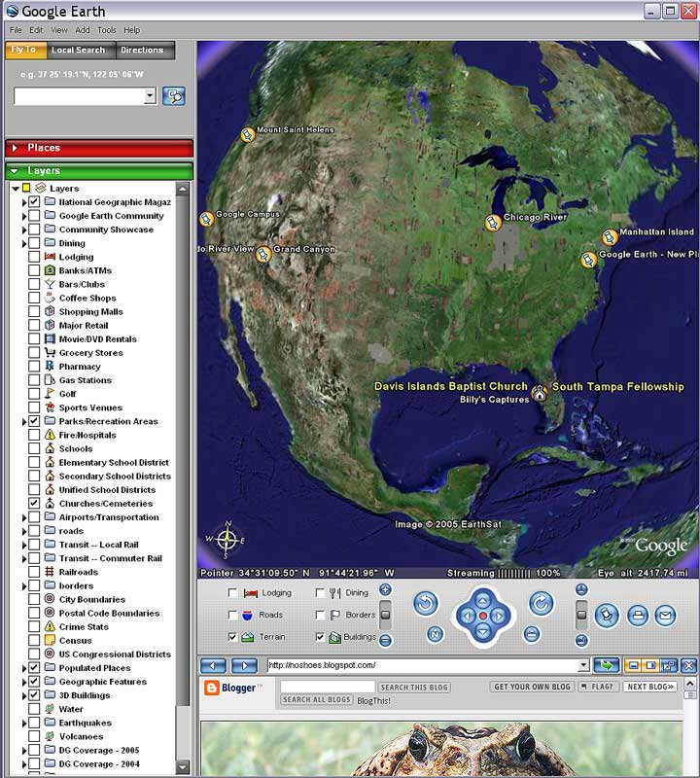Click the compass rose on the map
The height and width of the screenshot is (778, 700).
(x=227, y=540)
